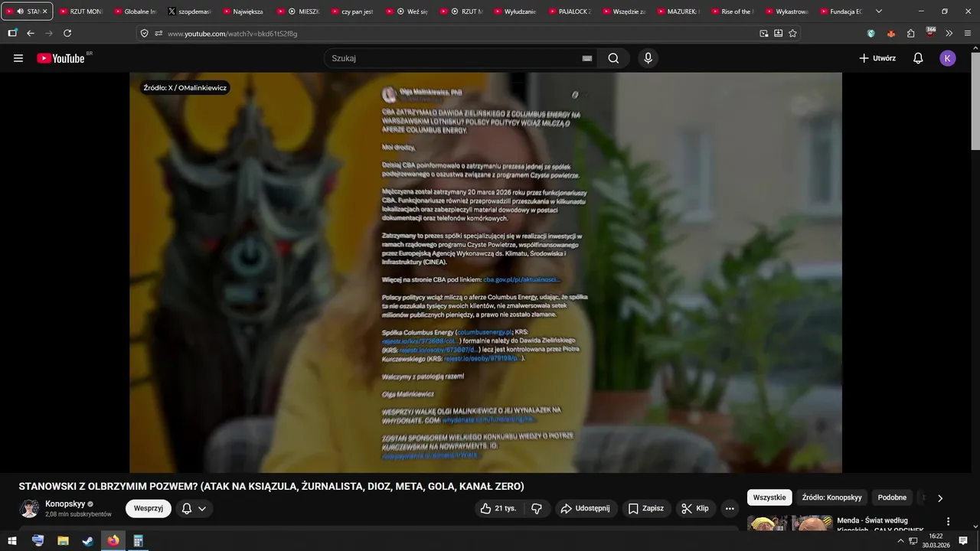The image size is (980, 551).
Task: Expand the subscription notification bell dropdown
Action: tap(194, 508)
